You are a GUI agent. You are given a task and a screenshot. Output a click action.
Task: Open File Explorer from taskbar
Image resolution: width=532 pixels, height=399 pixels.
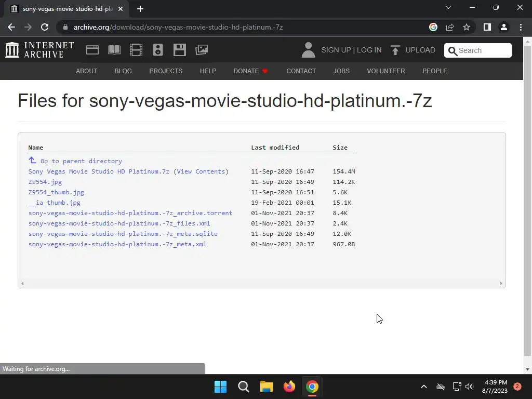pos(267,387)
